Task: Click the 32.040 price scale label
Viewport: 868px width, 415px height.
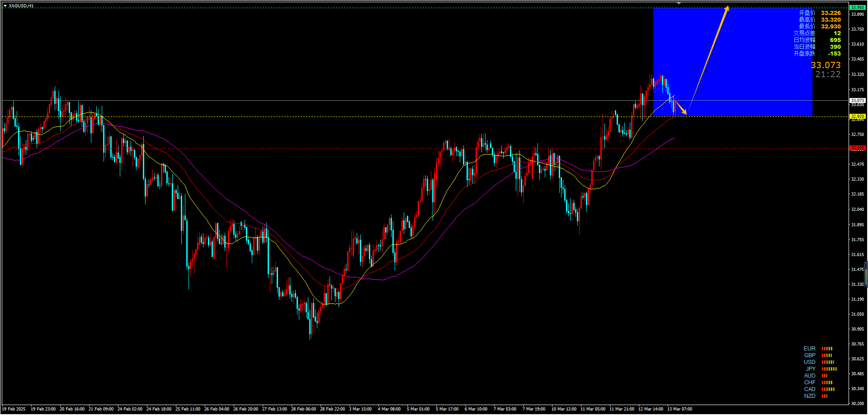Action: [858, 210]
